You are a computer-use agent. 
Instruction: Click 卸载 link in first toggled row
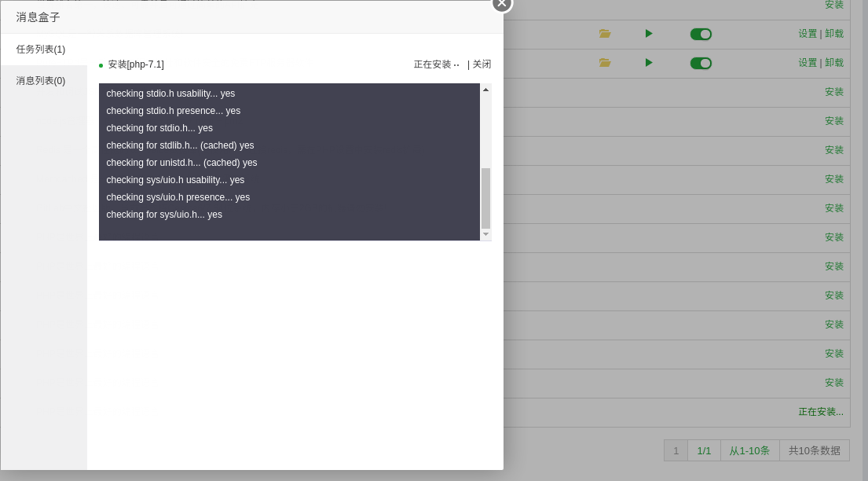(834, 34)
